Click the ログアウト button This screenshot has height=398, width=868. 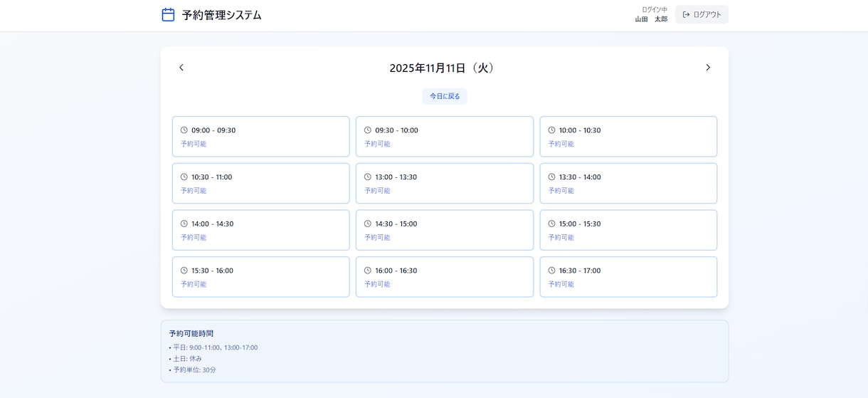702,14
